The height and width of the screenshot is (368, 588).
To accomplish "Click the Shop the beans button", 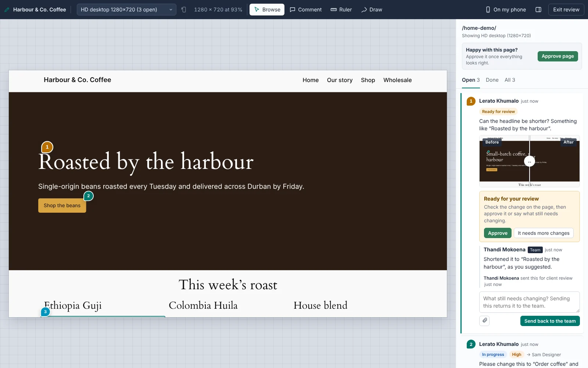I will [x=62, y=206].
